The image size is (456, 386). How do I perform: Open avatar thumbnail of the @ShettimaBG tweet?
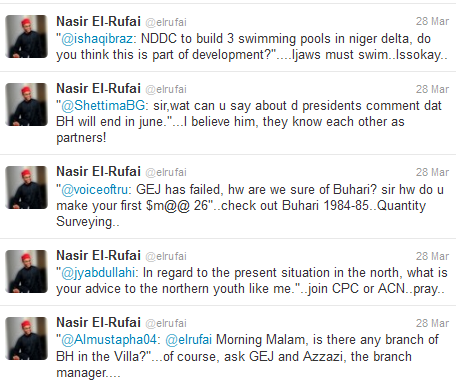(26, 104)
